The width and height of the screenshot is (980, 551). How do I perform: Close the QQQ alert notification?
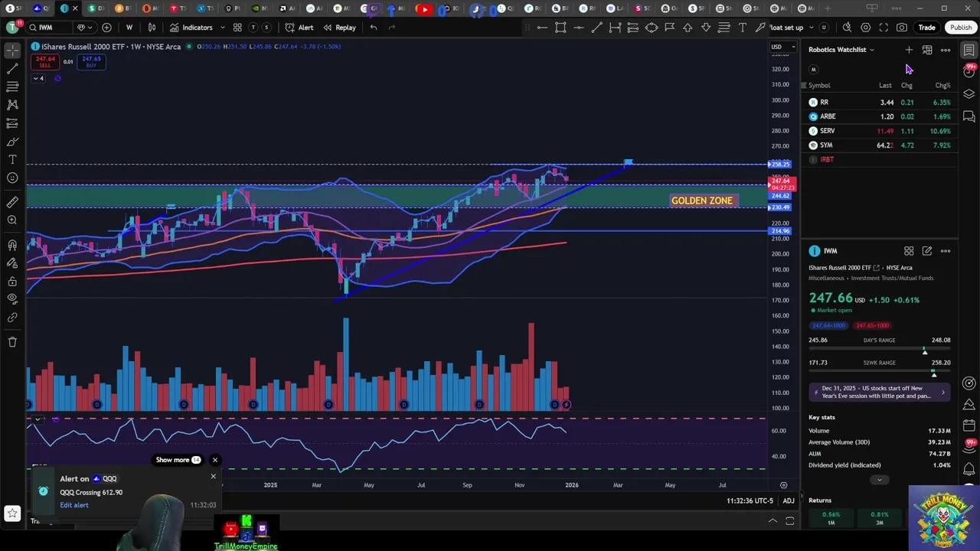tap(213, 477)
